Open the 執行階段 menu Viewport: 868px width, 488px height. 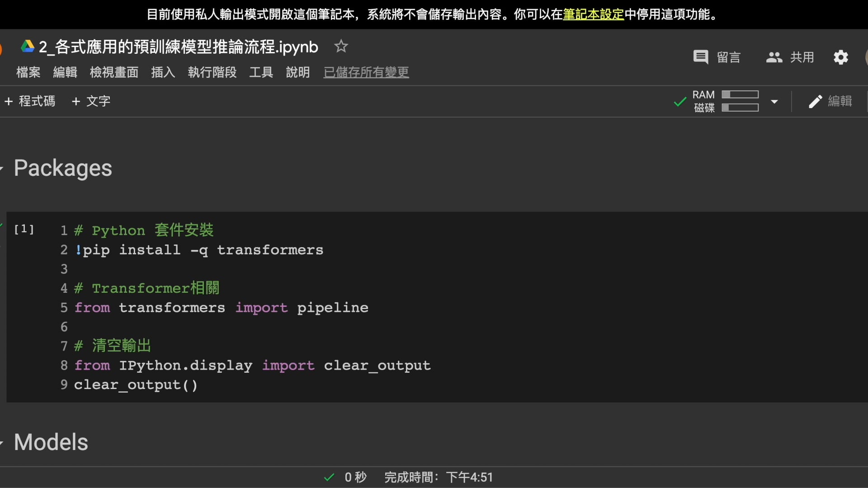pyautogui.click(x=212, y=72)
